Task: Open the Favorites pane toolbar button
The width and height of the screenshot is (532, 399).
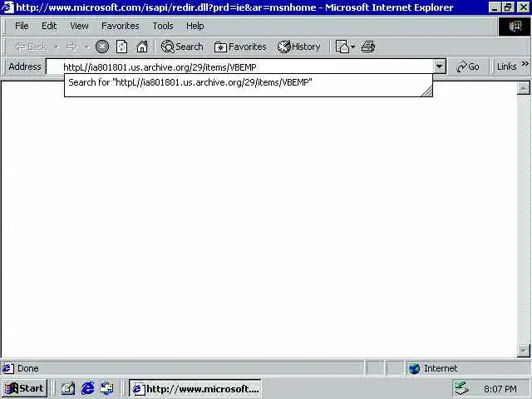Action: click(240, 47)
